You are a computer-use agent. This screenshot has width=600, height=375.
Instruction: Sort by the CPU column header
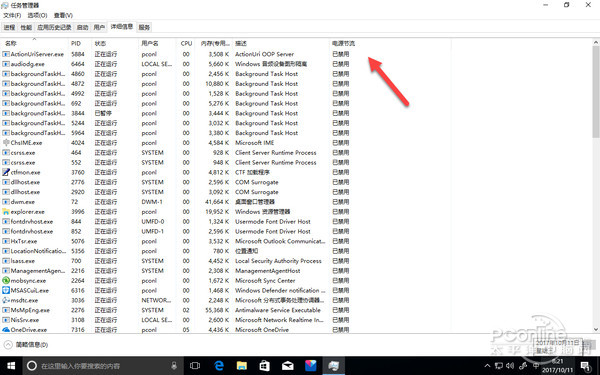point(186,43)
